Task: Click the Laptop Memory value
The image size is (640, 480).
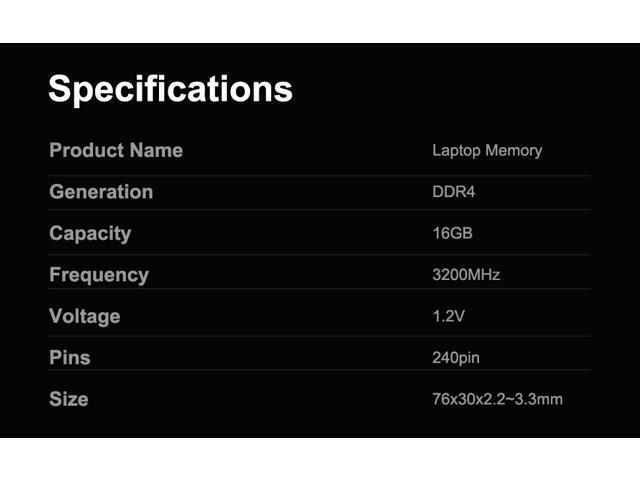Action: point(487,151)
